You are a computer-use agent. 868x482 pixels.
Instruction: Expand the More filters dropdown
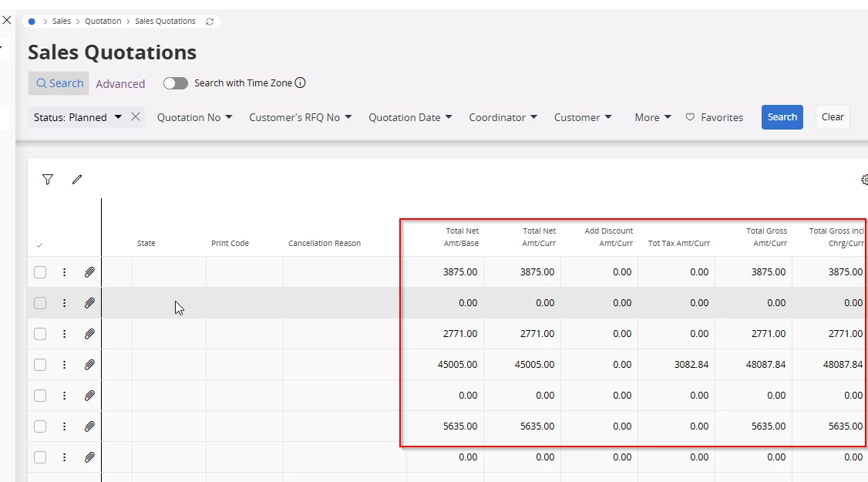coord(652,117)
